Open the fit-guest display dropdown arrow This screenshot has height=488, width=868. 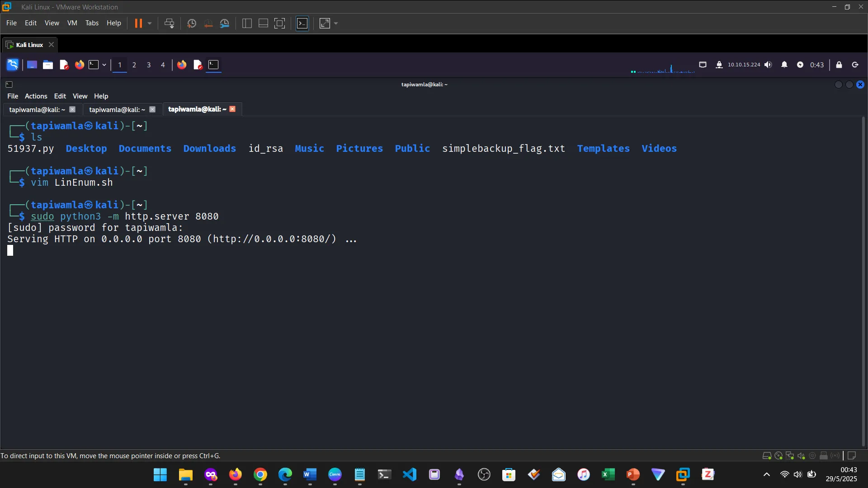point(335,23)
